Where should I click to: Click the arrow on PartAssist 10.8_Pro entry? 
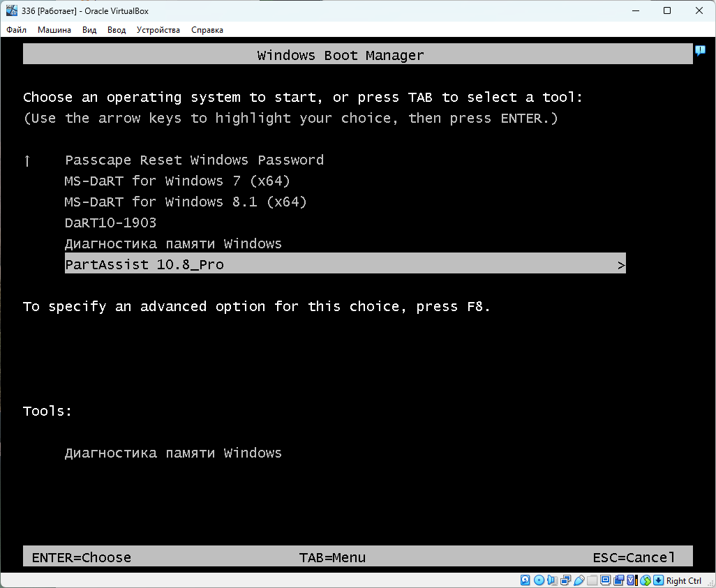tap(620, 265)
